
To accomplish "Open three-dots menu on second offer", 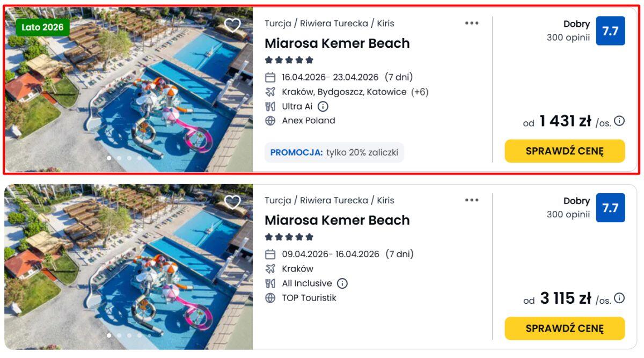I will click(x=472, y=200).
